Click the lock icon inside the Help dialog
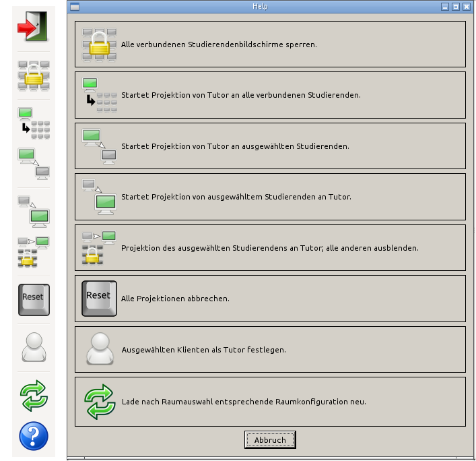 pos(99,44)
